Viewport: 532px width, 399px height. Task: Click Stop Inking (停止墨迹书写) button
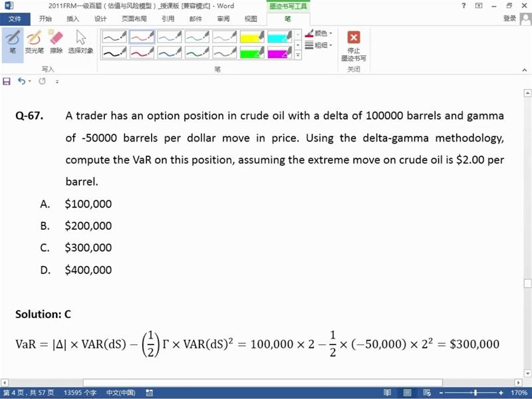[354, 45]
